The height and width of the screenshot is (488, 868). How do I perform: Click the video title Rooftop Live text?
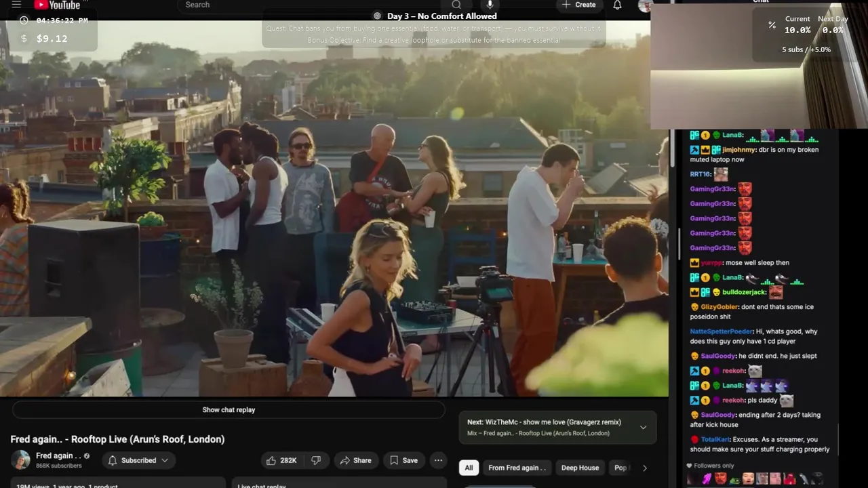coord(117,439)
